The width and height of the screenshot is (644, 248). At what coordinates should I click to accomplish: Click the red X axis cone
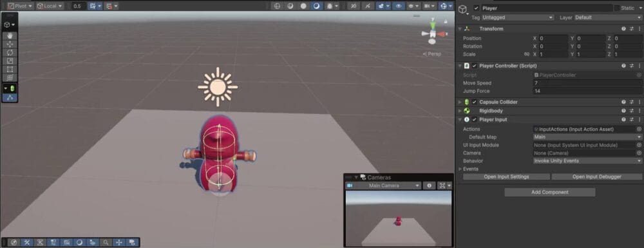coord(442,35)
